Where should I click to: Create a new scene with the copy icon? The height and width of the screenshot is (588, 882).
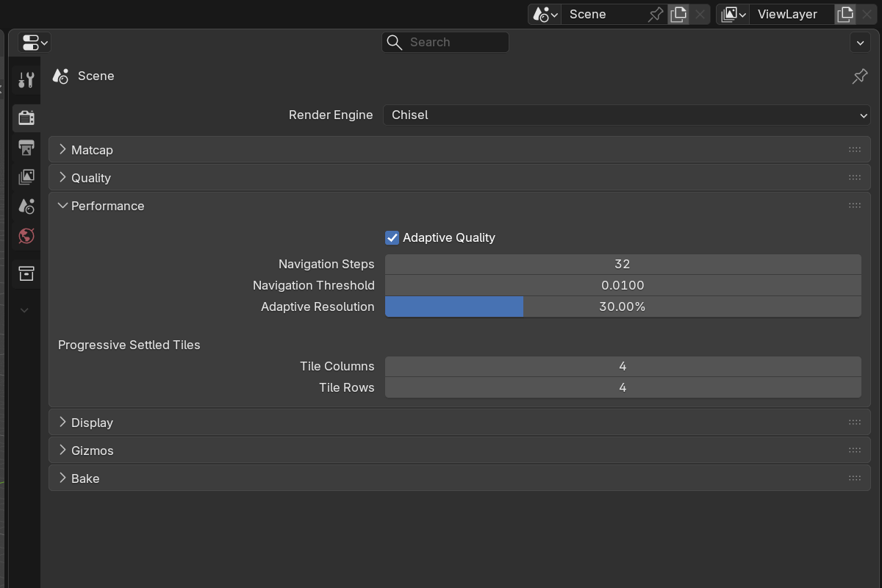point(678,14)
